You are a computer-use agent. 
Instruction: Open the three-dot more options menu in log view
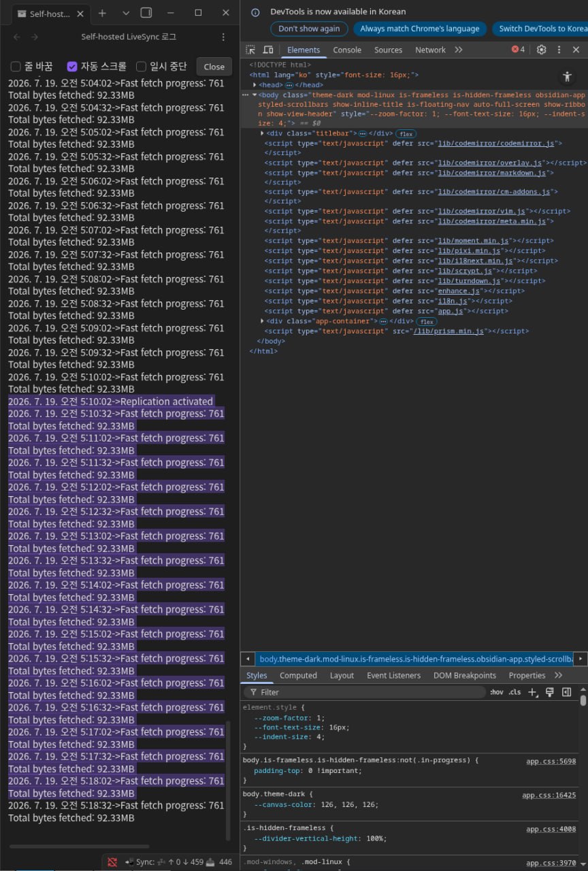click(224, 37)
